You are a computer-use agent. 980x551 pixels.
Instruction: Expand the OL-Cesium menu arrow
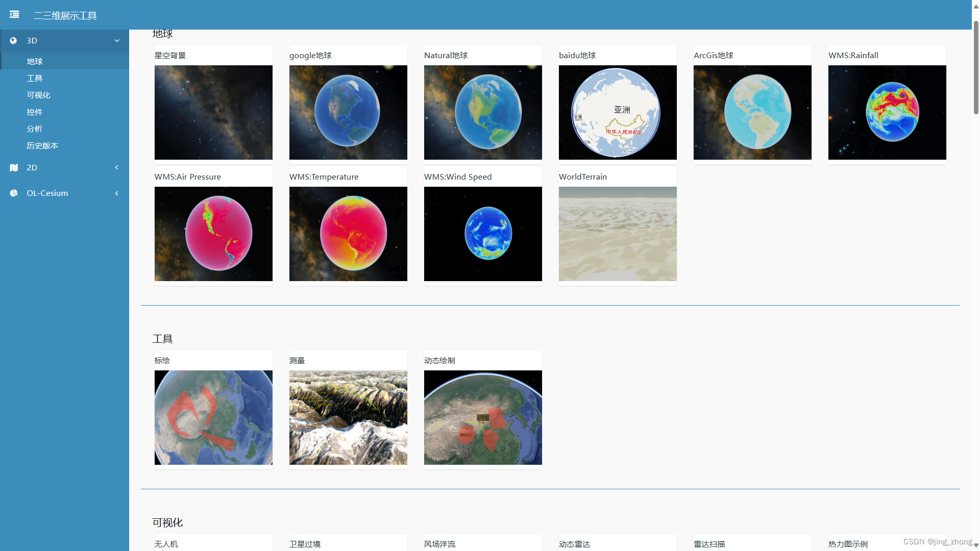(x=117, y=193)
